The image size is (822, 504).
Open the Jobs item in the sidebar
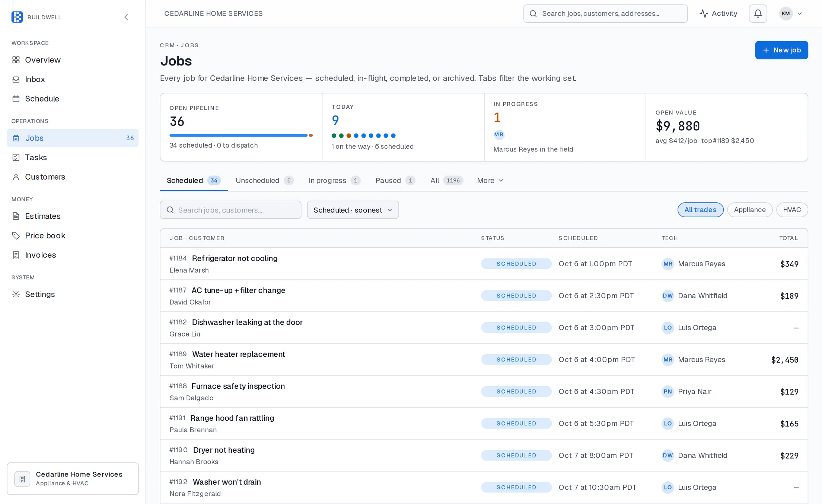click(x=73, y=138)
